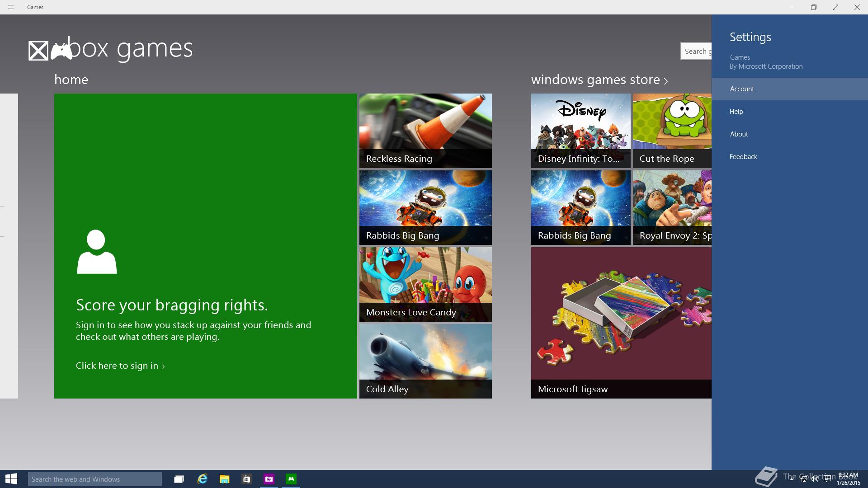
Task: Click the sign-in person avatar icon
Action: (x=97, y=252)
